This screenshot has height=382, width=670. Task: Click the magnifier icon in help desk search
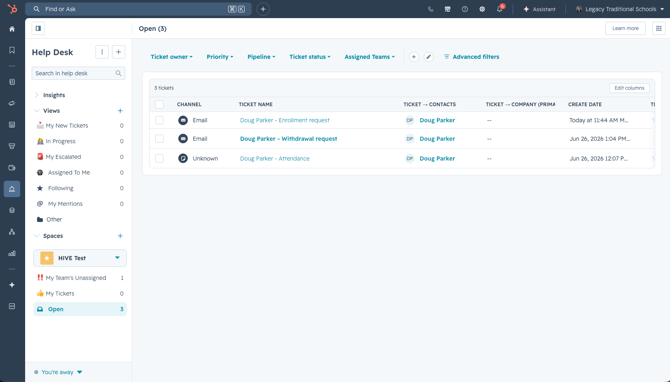tap(118, 73)
